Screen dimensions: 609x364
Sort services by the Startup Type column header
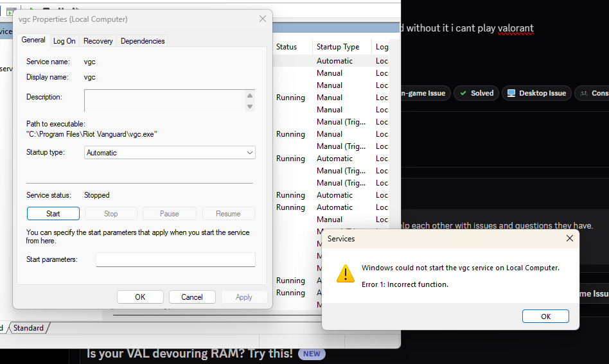338,47
